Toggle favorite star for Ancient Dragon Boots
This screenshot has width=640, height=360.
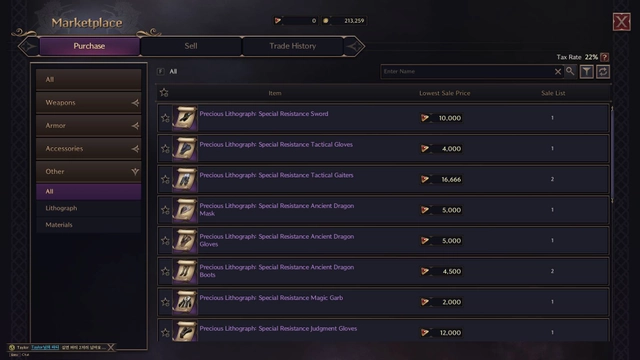coord(165,271)
